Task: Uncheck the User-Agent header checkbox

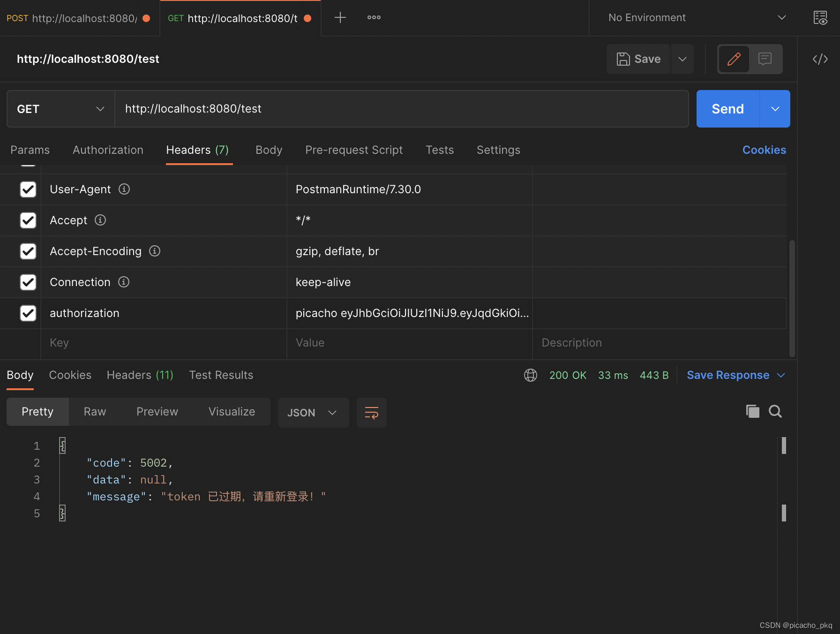Action: click(x=28, y=189)
